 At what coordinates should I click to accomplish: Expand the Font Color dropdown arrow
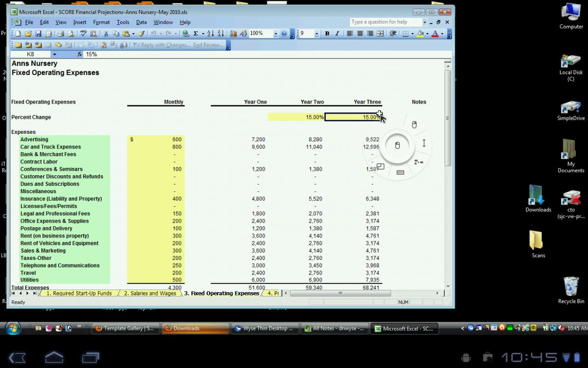pos(442,34)
